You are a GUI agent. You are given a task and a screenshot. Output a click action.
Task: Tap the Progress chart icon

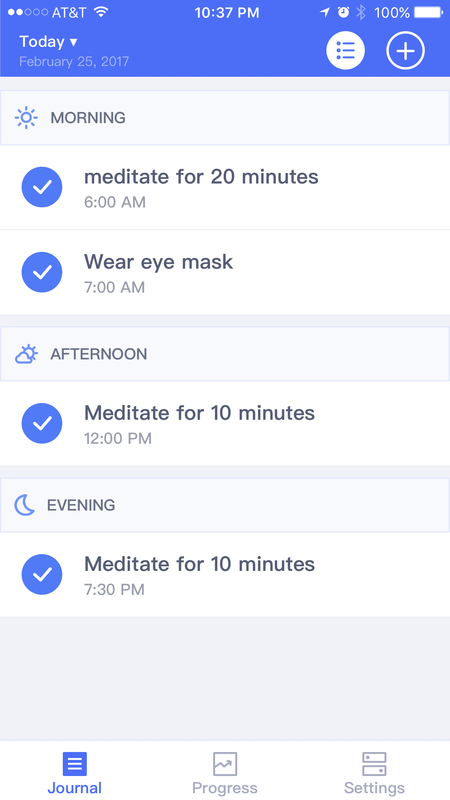[225, 764]
